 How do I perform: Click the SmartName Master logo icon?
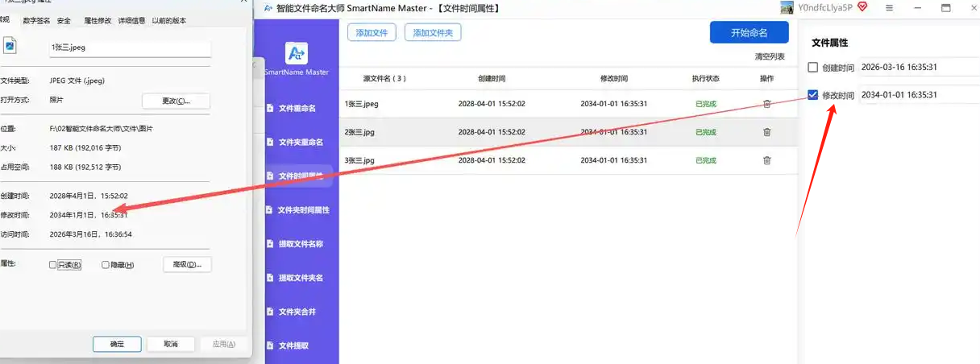click(297, 53)
